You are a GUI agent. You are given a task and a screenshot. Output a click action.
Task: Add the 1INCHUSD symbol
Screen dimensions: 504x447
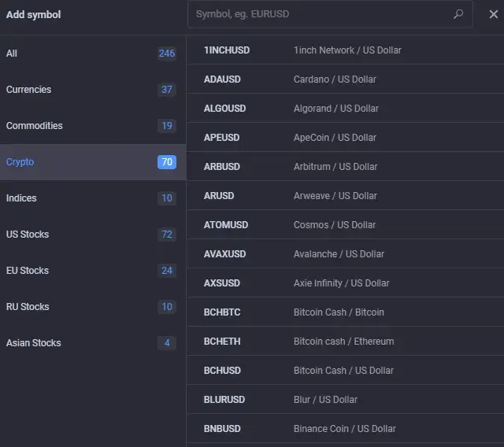click(x=345, y=50)
